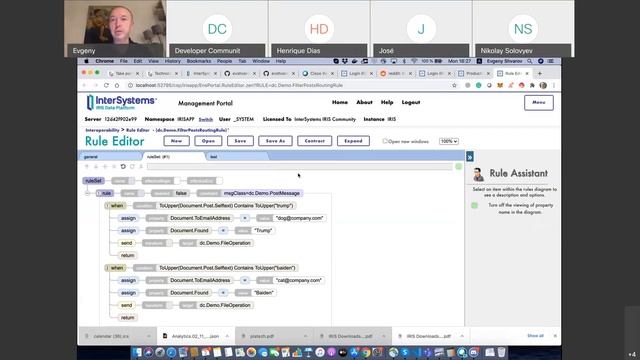This screenshot has width=640, height=360.
Task: Click the Developer Community participant tile
Action: pos(217,29)
